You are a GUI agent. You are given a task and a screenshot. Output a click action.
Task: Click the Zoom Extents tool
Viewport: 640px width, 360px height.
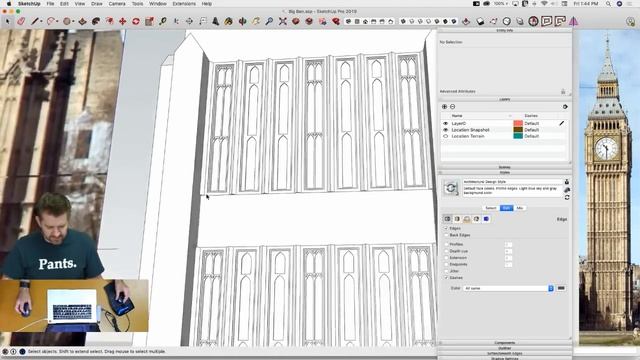[x=282, y=21]
